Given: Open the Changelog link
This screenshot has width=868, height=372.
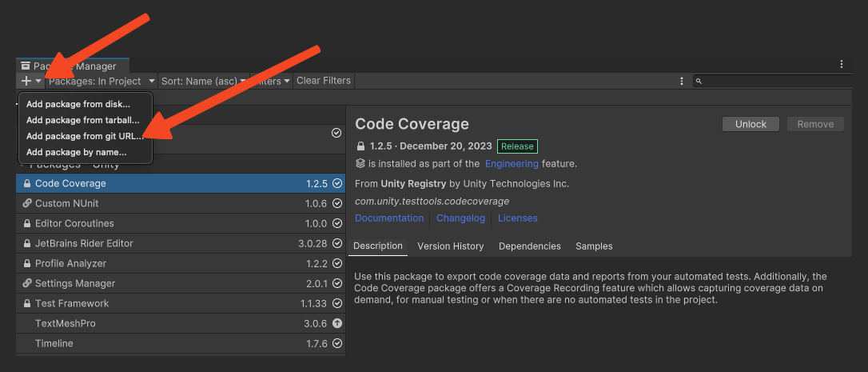Looking at the screenshot, I should (460, 218).
